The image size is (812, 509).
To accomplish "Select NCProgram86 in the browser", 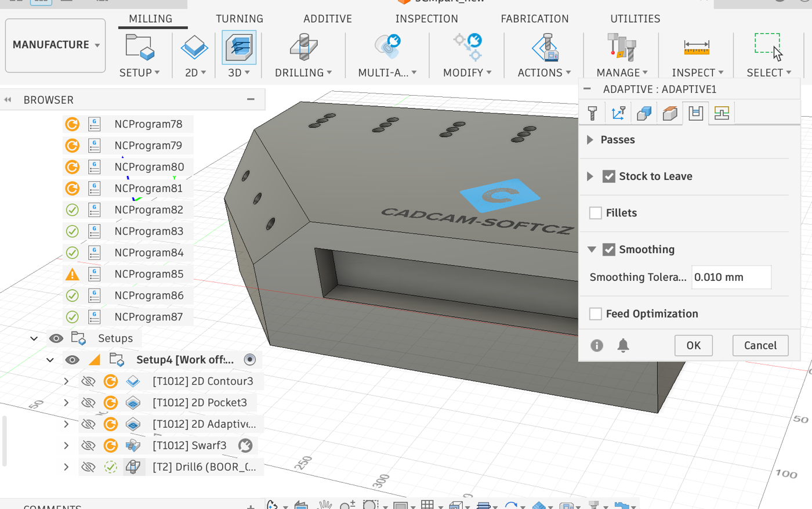I will pyautogui.click(x=148, y=295).
